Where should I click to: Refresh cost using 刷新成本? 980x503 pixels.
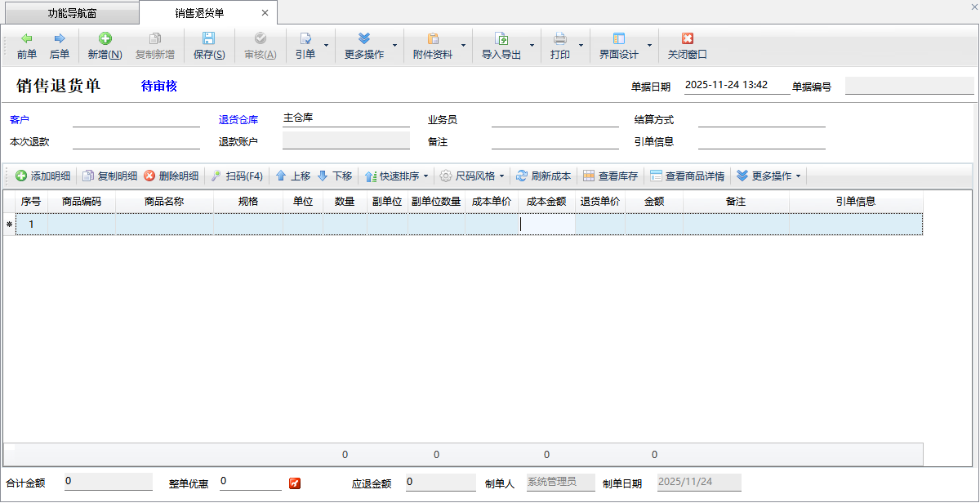[543, 176]
